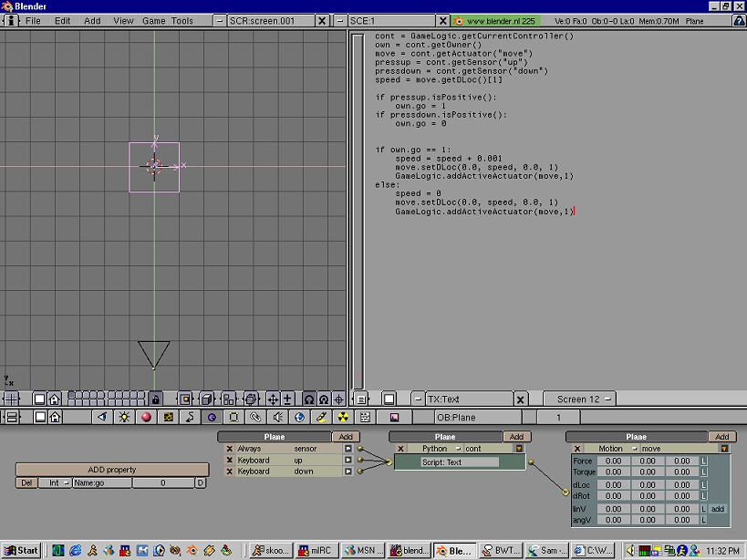This screenshot has width=747, height=560.
Task: Expand the Keyboard up sensor arrow
Action: [348, 460]
